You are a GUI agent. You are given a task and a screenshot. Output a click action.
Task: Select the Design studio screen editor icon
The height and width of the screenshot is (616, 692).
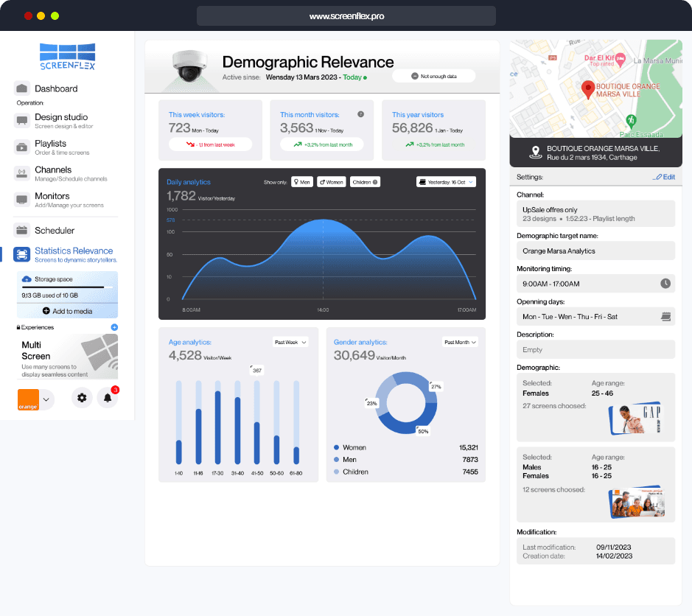click(x=24, y=120)
